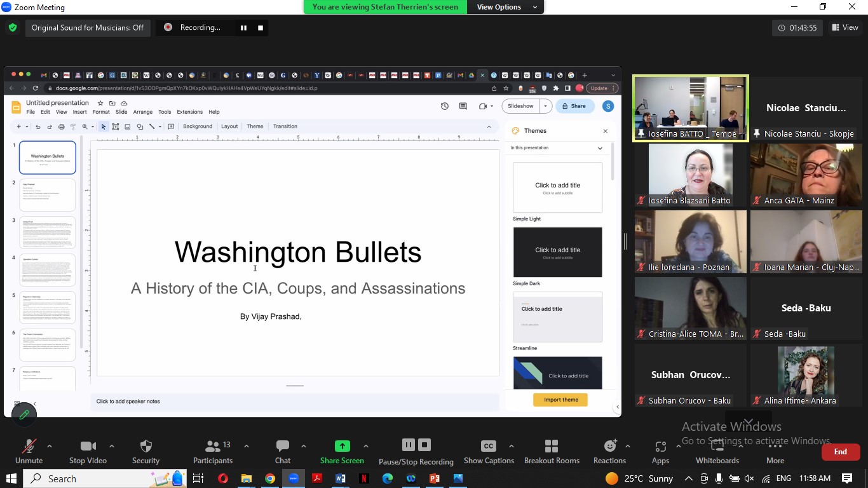Screen dimensions: 868x488
Task: Open Whiteboards in Zoom
Action: coord(717,452)
